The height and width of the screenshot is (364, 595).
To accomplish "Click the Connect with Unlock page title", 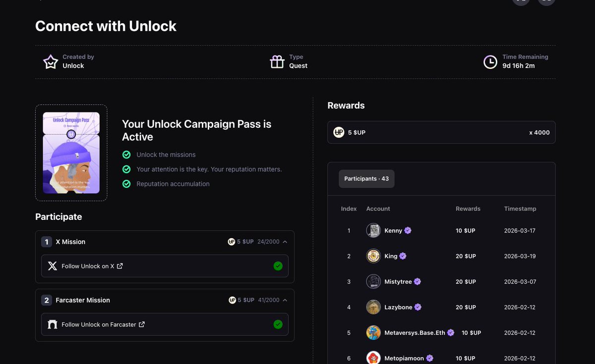I will coord(106,26).
